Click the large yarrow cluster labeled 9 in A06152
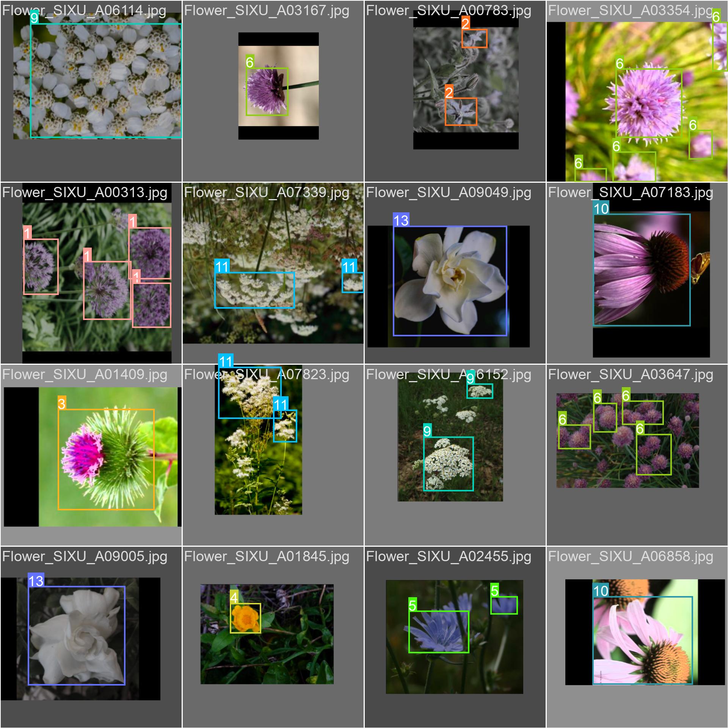Image resolution: width=728 pixels, height=728 pixels. (x=449, y=464)
